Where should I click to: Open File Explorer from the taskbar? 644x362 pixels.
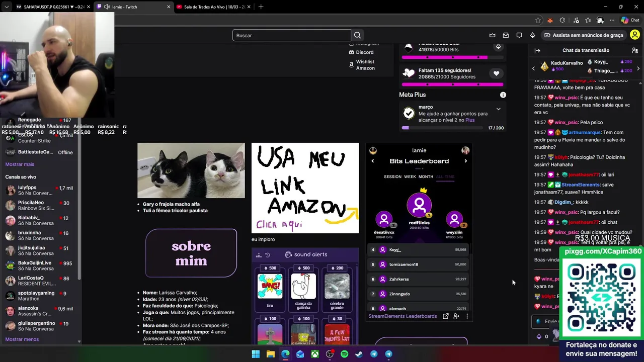click(x=270, y=354)
